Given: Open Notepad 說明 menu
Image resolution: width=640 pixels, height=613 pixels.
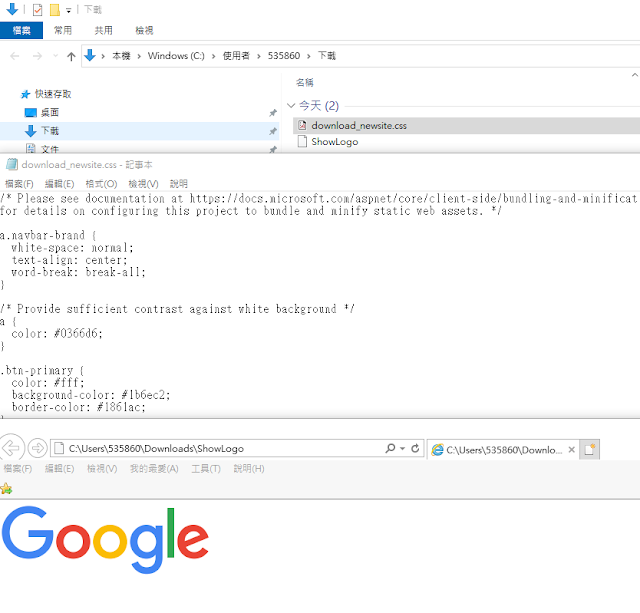Looking at the screenshot, I should click(x=179, y=184).
